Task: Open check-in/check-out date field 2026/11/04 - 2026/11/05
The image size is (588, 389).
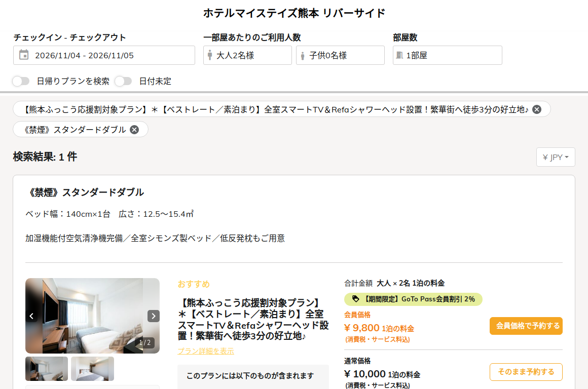Action: 104,55
